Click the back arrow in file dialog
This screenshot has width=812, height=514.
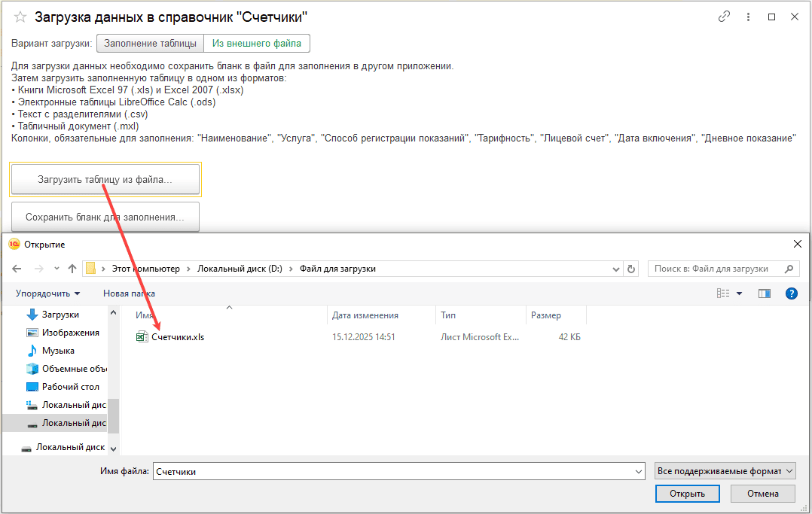[17, 269]
